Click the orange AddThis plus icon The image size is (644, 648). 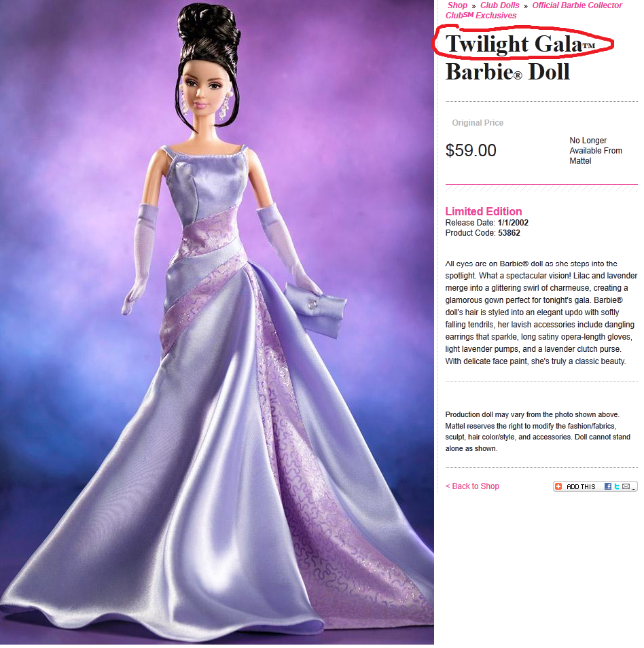pos(558,486)
